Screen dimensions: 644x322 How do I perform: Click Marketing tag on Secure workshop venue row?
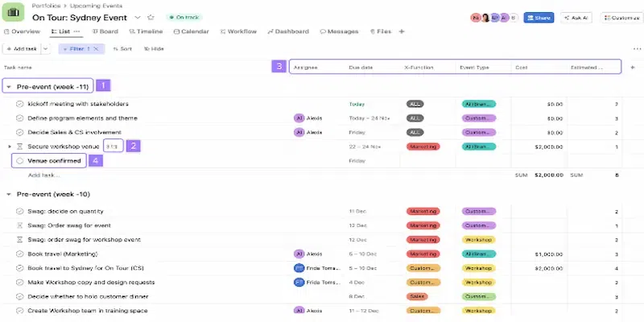click(x=423, y=147)
